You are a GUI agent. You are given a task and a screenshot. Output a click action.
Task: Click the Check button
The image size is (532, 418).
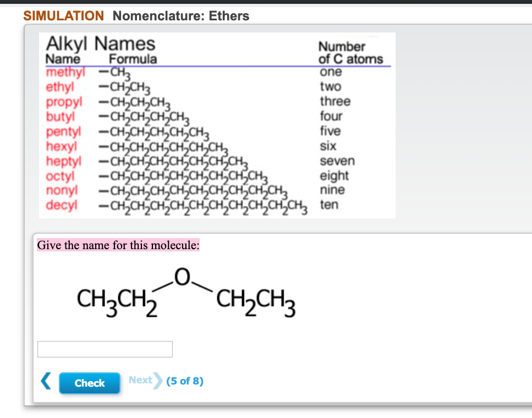click(x=89, y=383)
